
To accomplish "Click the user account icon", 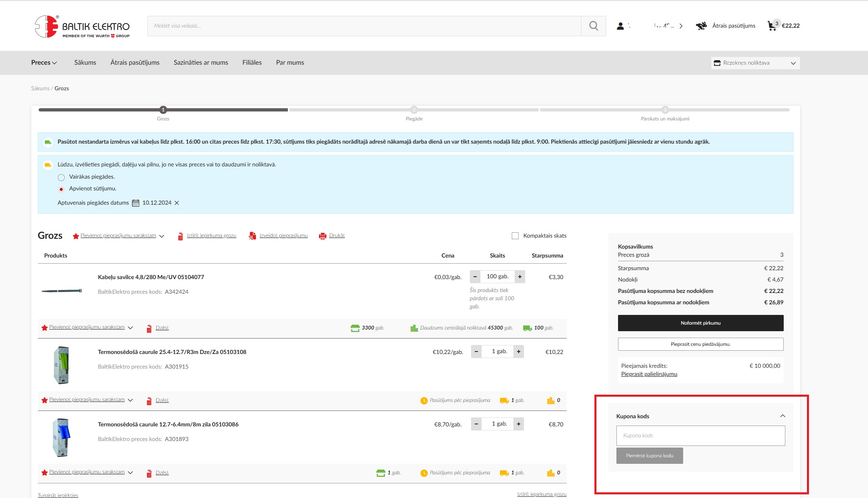I will (x=620, y=26).
